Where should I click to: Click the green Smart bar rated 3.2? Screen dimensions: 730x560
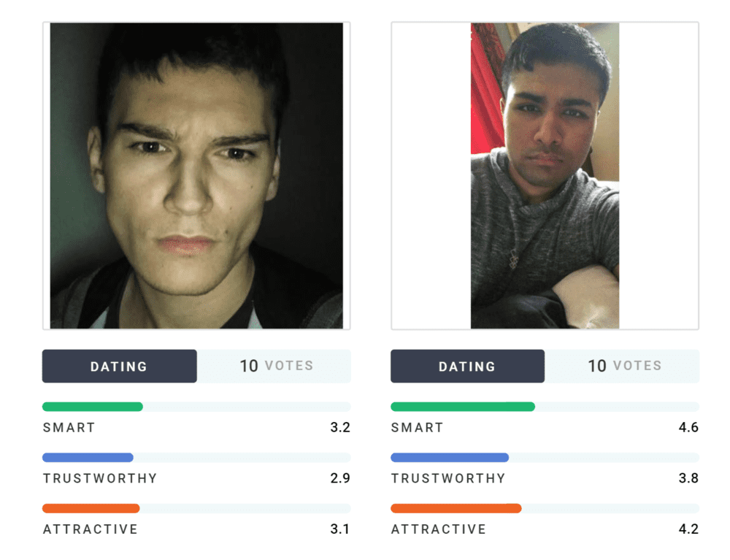(x=93, y=407)
